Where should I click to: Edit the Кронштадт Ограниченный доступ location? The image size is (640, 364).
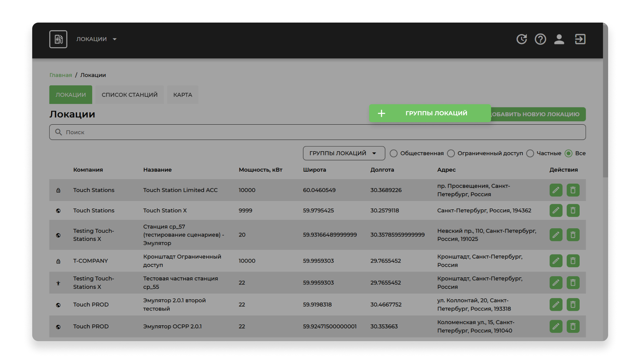coord(556,261)
